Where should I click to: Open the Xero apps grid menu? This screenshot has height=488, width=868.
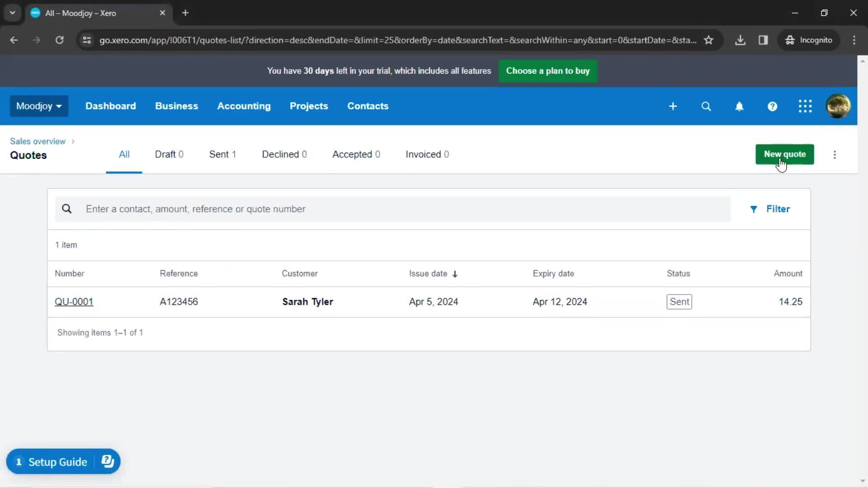click(x=805, y=106)
